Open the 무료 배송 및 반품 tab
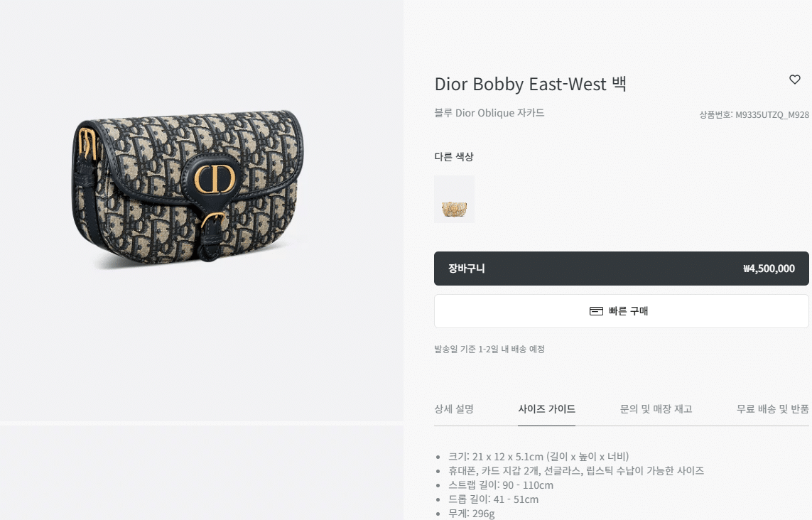Viewport: 812px width, 520px height. click(x=772, y=408)
